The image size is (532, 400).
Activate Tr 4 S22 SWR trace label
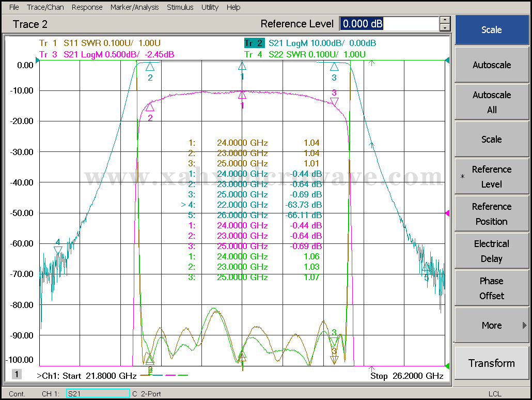(x=305, y=54)
